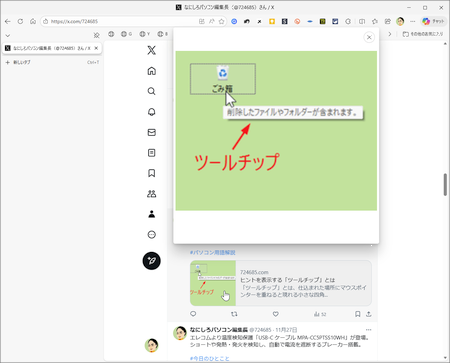Open 新しいタブ in vertical tabs
This screenshot has width=450, height=363.
pyautogui.click(x=52, y=62)
